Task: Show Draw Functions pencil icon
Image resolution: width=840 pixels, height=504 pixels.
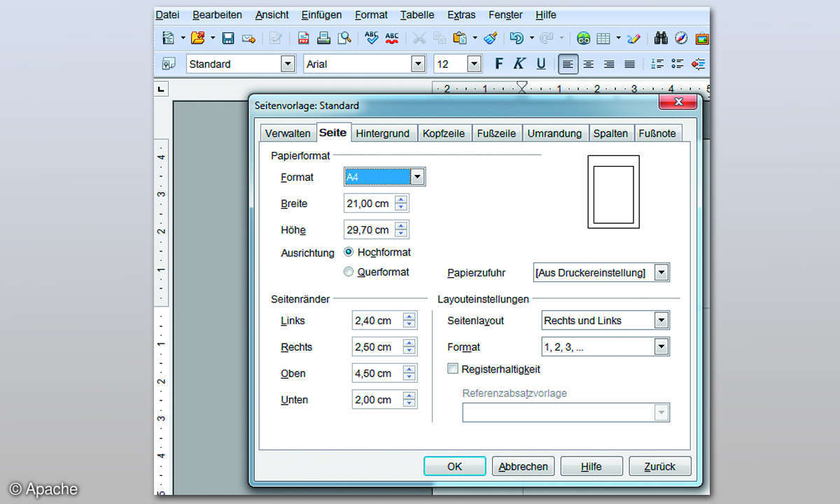Action: pos(634,38)
